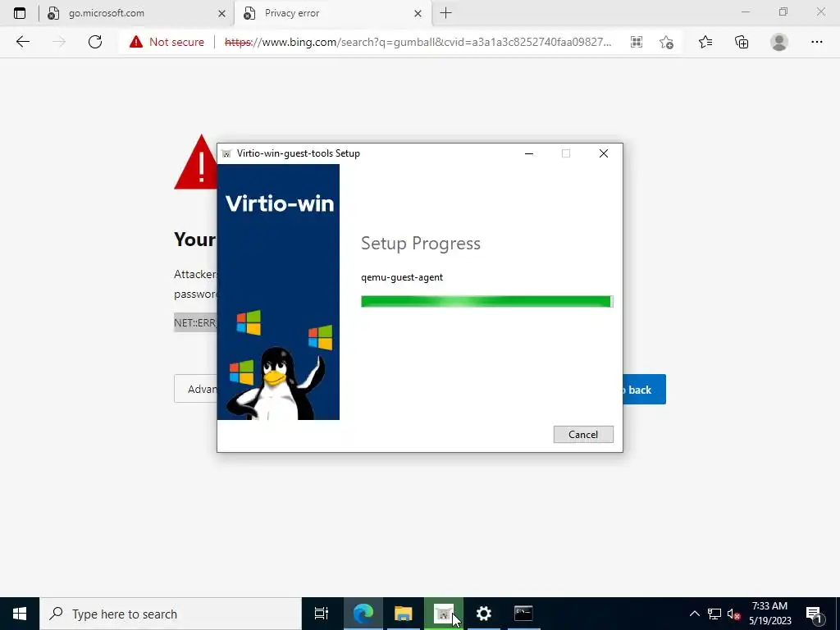Cancel the Virtio-win guest tools setup
Viewport: 840px width, 630px height.
click(x=583, y=435)
